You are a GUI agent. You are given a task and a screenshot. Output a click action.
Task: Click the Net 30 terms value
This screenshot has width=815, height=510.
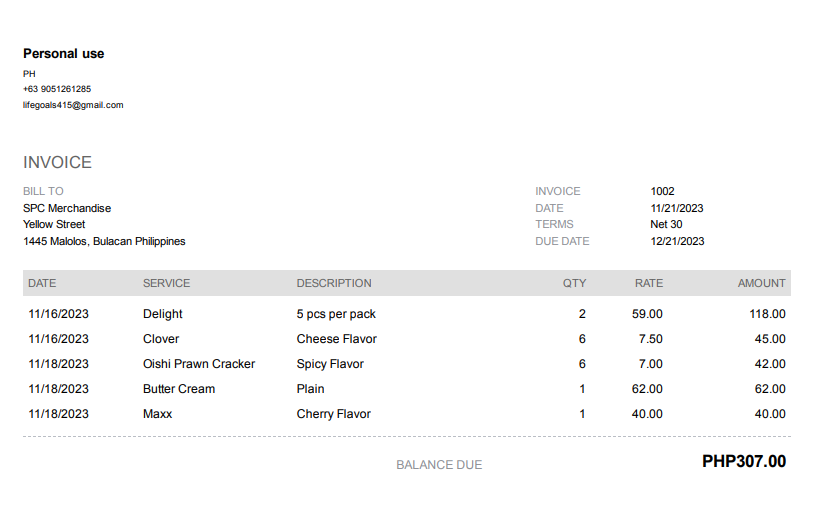[x=666, y=224]
